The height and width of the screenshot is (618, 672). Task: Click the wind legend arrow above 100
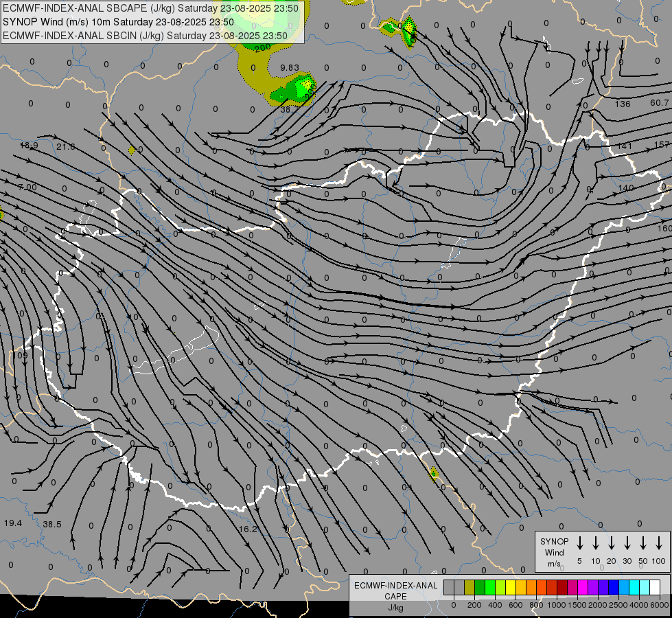tap(659, 542)
